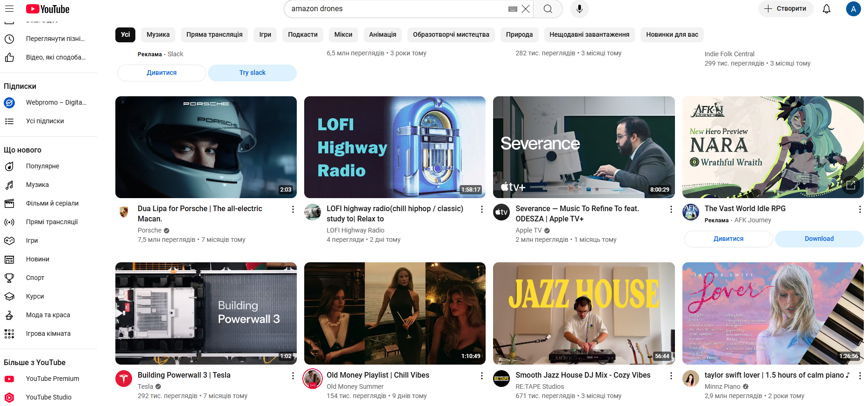The image size is (868, 406).
Task: Open on-screen keyboard icon in search box
Action: coord(513,9)
